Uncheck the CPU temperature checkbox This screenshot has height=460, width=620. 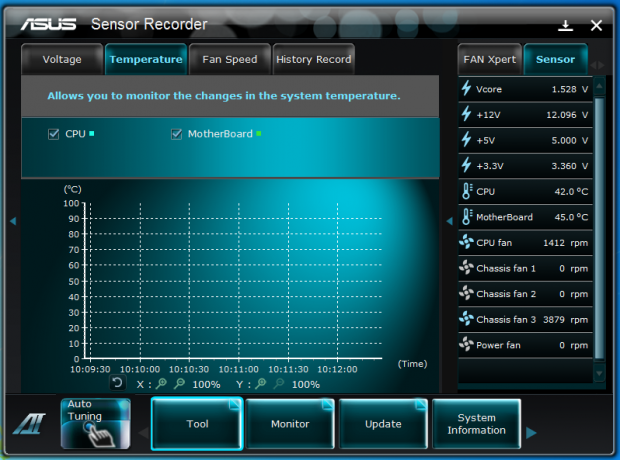pyautogui.click(x=54, y=134)
